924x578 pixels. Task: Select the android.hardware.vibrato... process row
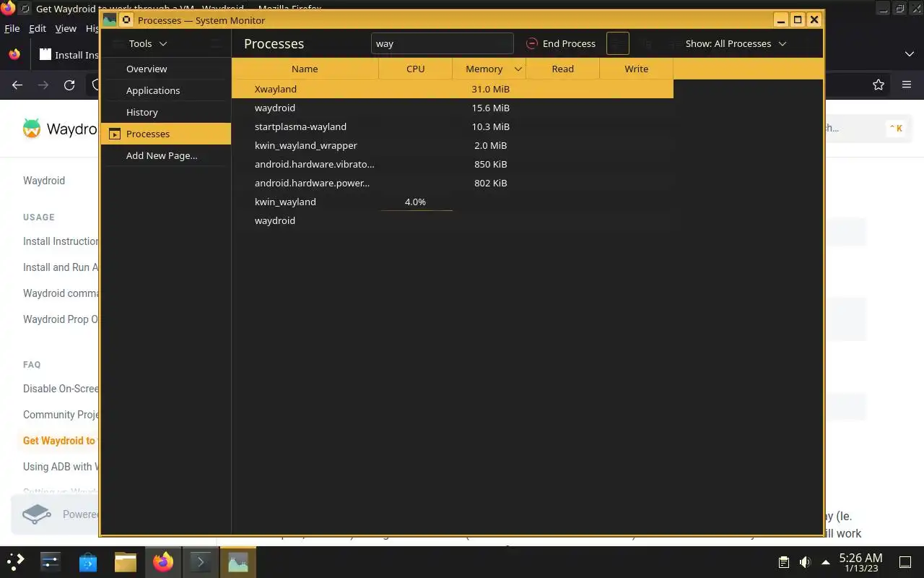click(x=453, y=164)
